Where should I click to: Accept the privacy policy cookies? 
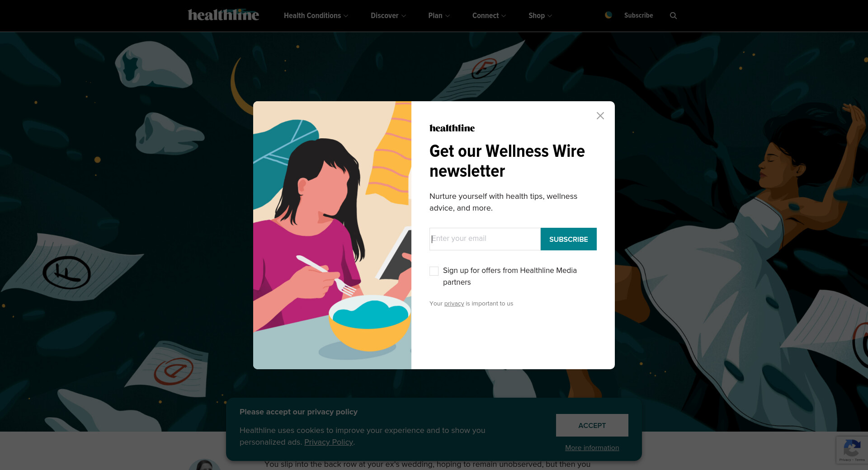pos(592,425)
